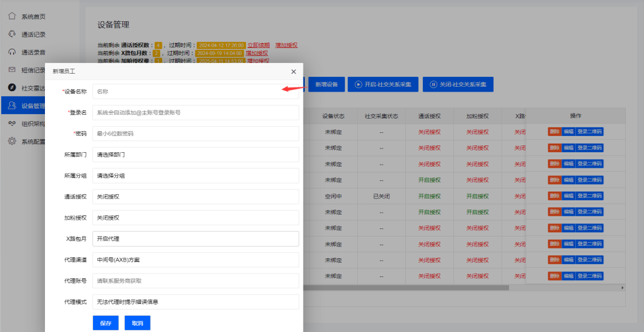Image resolution: width=644 pixels, height=332 pixels.
Task: Expand the 代理模式 dropdown
Action: coord(195,302)
